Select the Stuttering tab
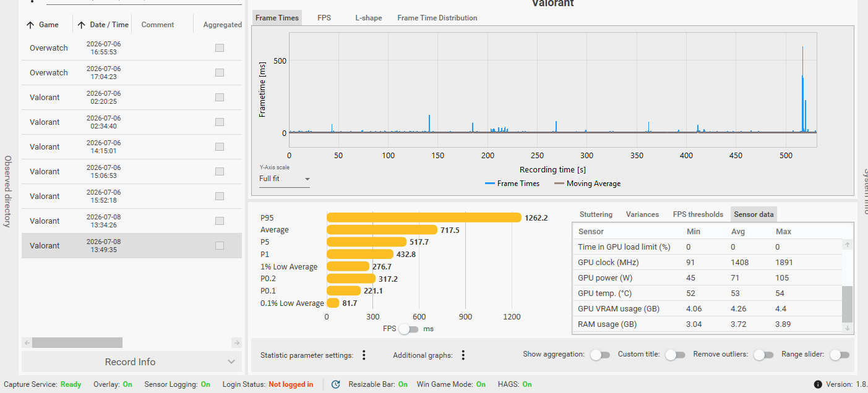 [x=596, y=214]
